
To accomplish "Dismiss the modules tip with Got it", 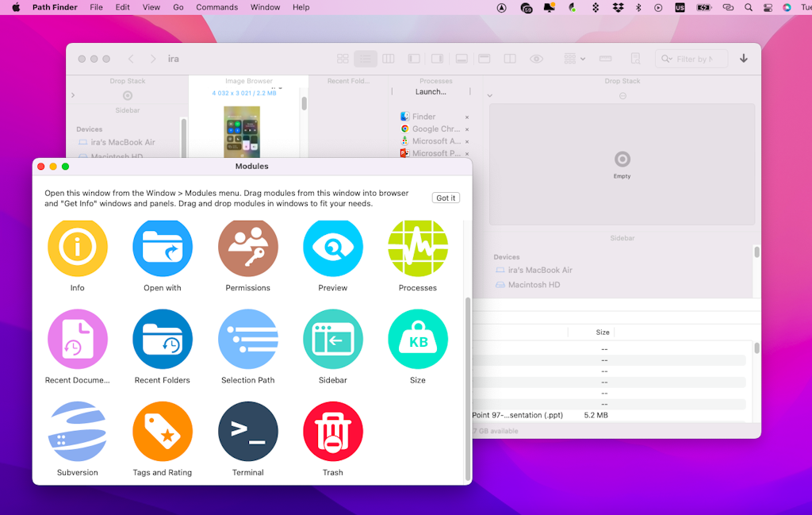I will tap(445, 198).
